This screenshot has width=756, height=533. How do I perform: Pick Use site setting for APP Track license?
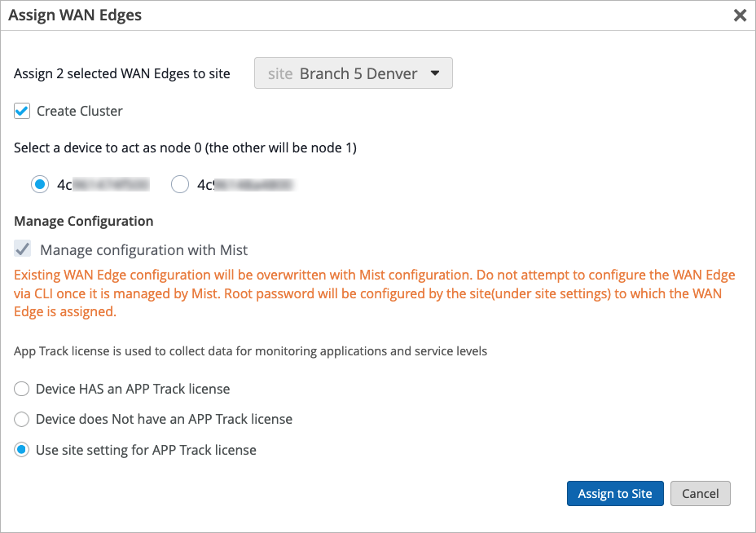[x=22, y=450]
